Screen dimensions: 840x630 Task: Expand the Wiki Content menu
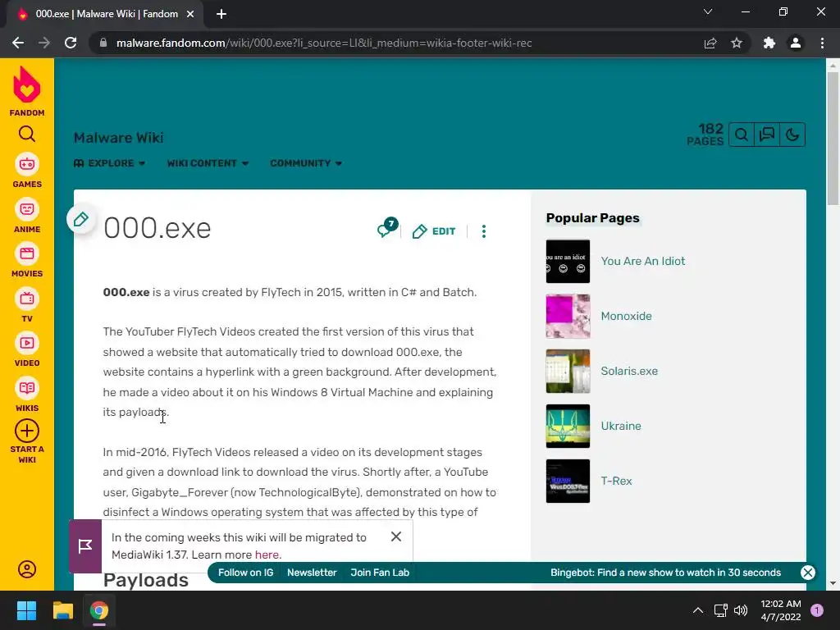point(208,163)
